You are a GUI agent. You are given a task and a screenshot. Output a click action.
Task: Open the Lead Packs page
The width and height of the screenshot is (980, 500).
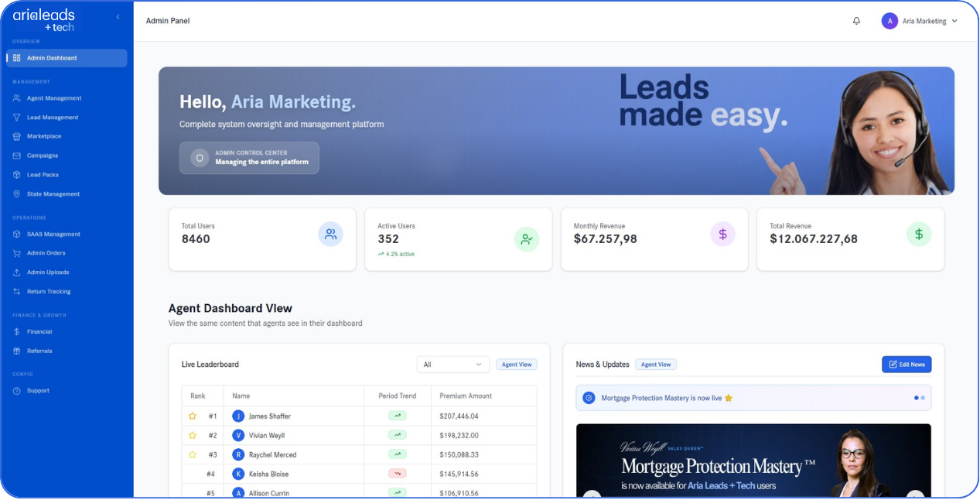click(67, 175)
